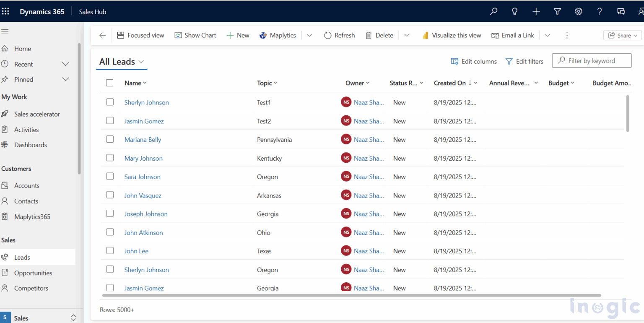Open Maplytics from the command bar

click(278, 35)
